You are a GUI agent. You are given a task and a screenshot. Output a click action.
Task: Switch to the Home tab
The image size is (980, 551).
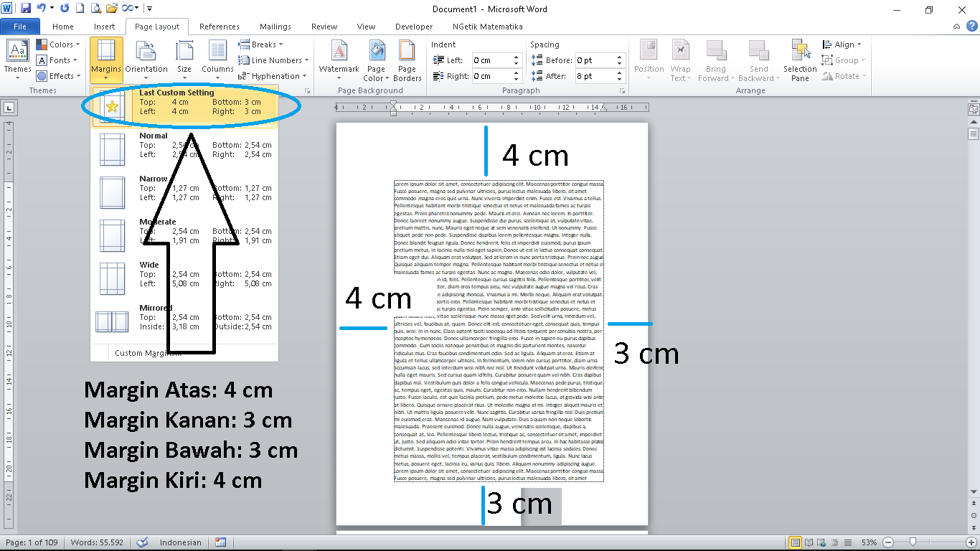point(63,27)
